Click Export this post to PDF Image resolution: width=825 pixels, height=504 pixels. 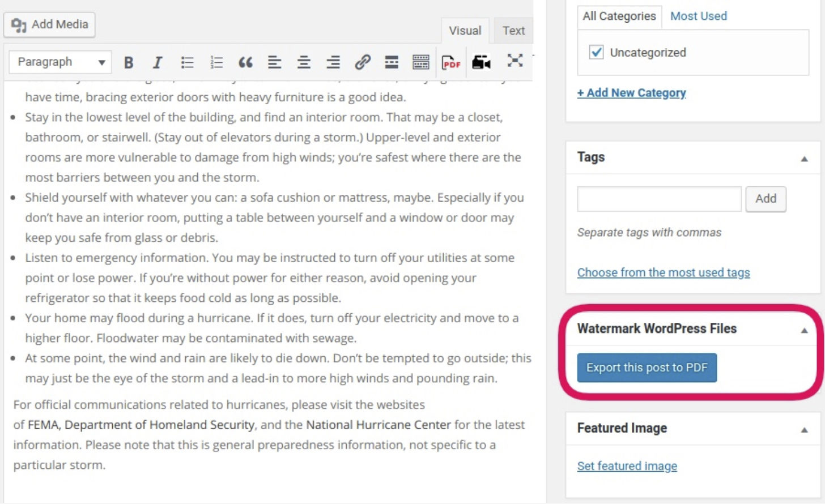point(647,368)
